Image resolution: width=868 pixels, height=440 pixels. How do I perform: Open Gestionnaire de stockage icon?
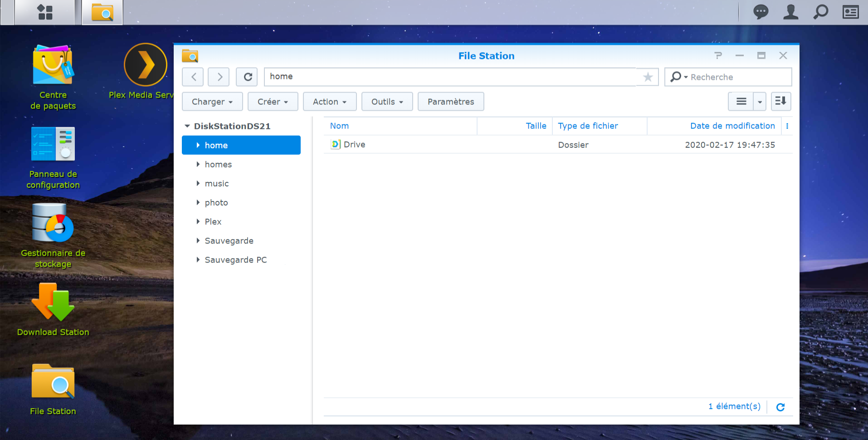click(x=53, y=223)
